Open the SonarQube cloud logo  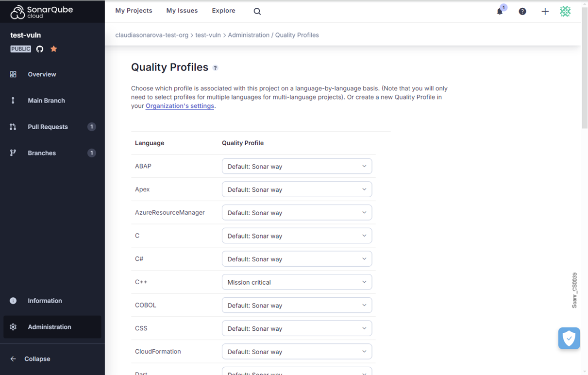pyautogui.click(x=42, y=12)
